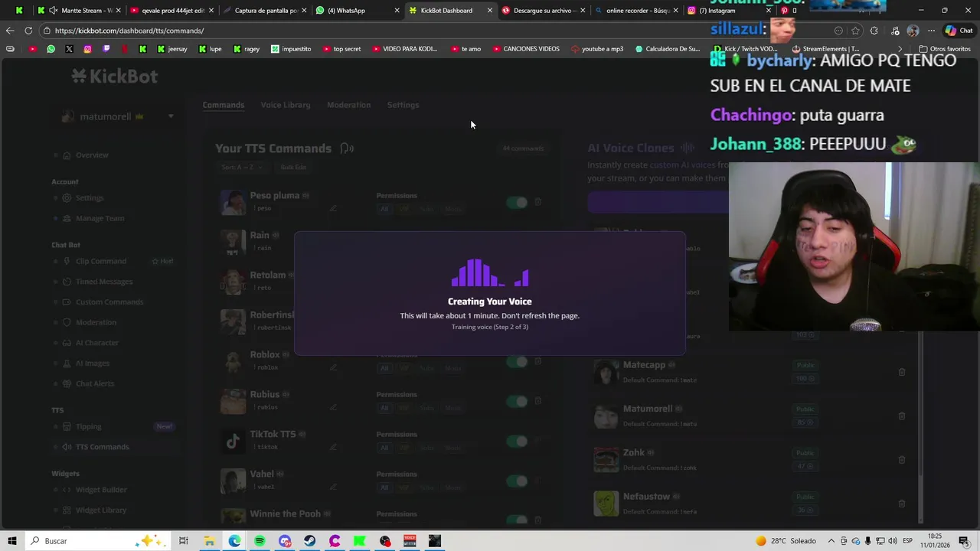Click the pencil edit icon for Rubius
This screenshot has height=551, width=980.
click(333, 407)
